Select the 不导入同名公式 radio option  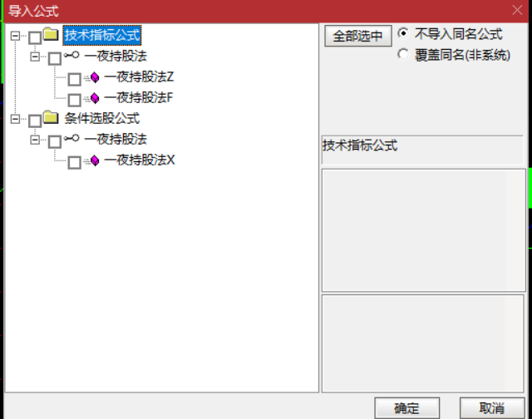pyautogui.click(x=403, y=33)
